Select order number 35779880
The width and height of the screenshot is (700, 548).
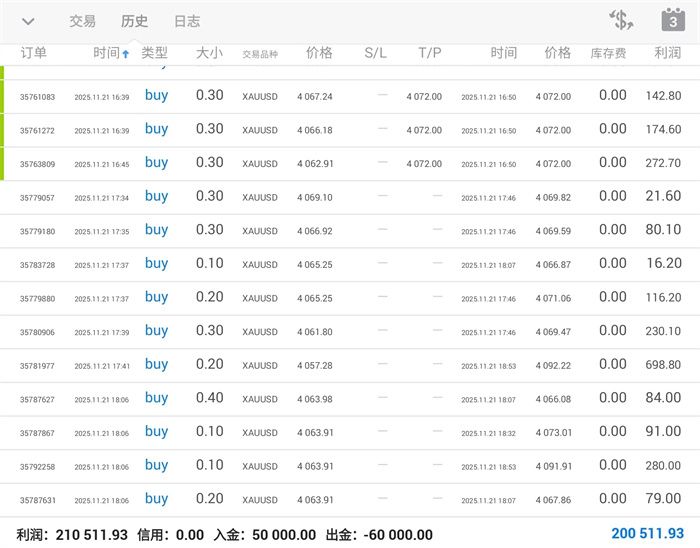[38, 299]
